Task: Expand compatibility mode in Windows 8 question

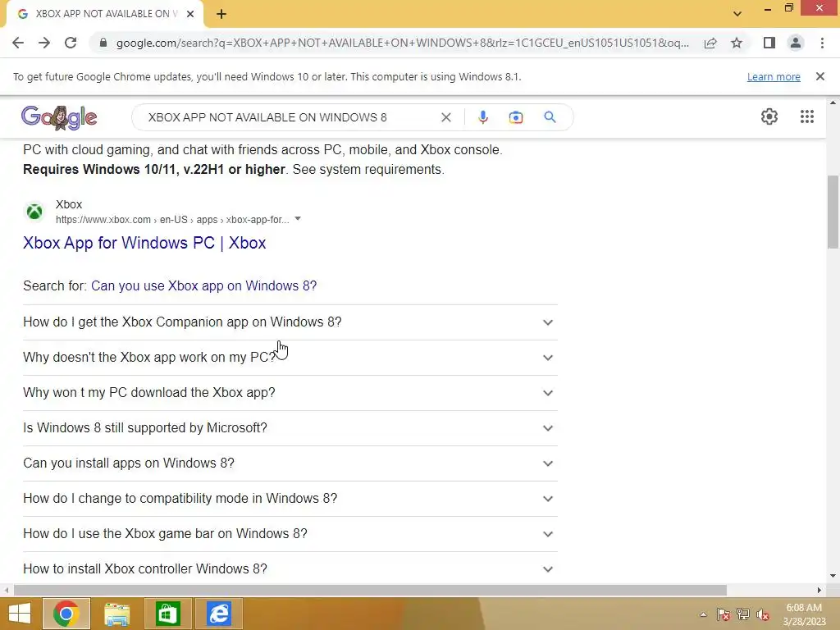Action: [290, 500]
